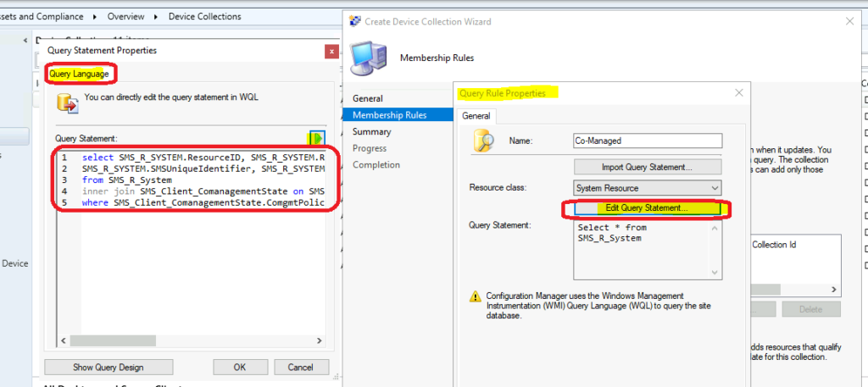Screen dimensions: 868x387
Task: Close the Query Statement Properties dialog
Action: pyautogui.click(x=331, y=52)
